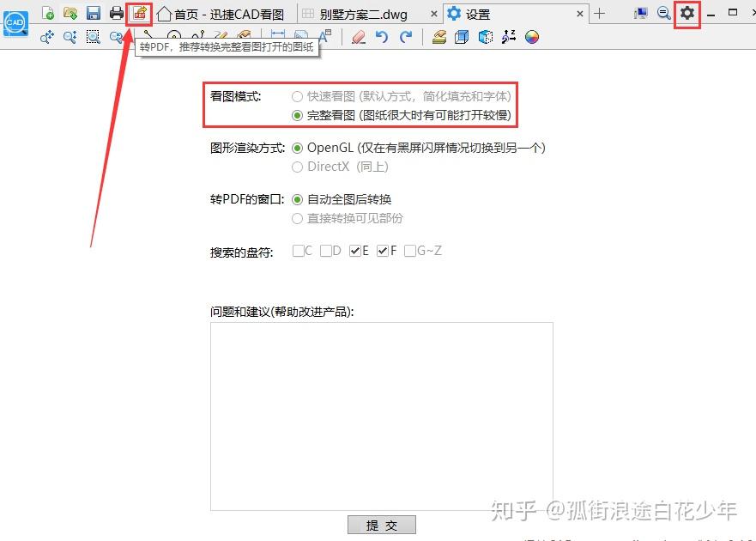
Task: Close the 设置 tab
Action: point(580,14)
